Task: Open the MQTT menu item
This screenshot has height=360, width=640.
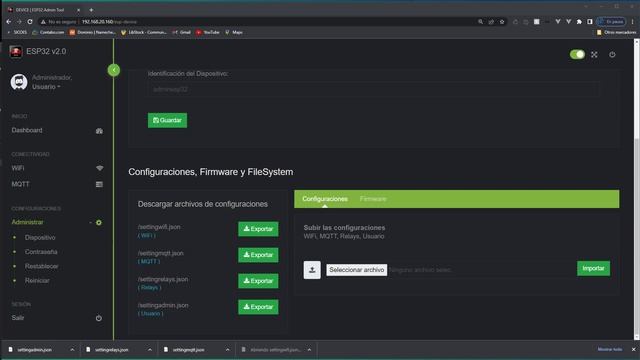Action: [20, 184]
